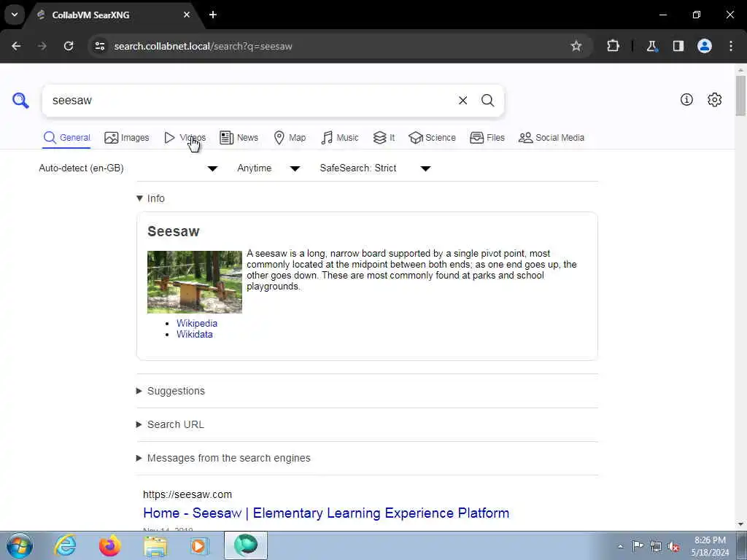Image resolution: width=747 pixels, height=560 pixels.
Task: Switch to the Images category
Action: click(x=127, y=138)
